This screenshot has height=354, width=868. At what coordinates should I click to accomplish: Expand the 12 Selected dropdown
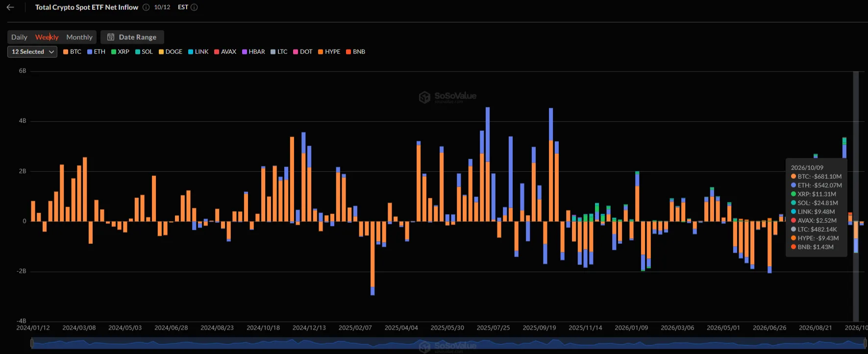(32, 52)
